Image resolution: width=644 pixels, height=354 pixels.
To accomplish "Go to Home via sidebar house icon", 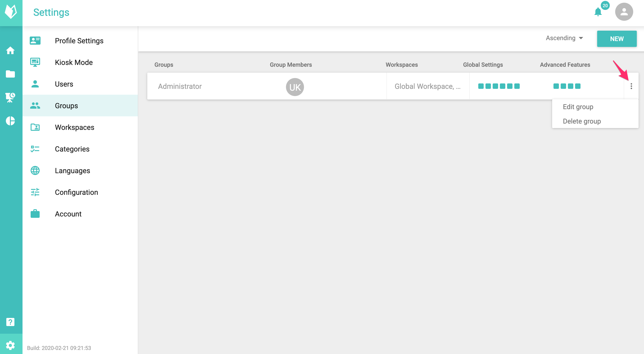I will coord(11,51).
